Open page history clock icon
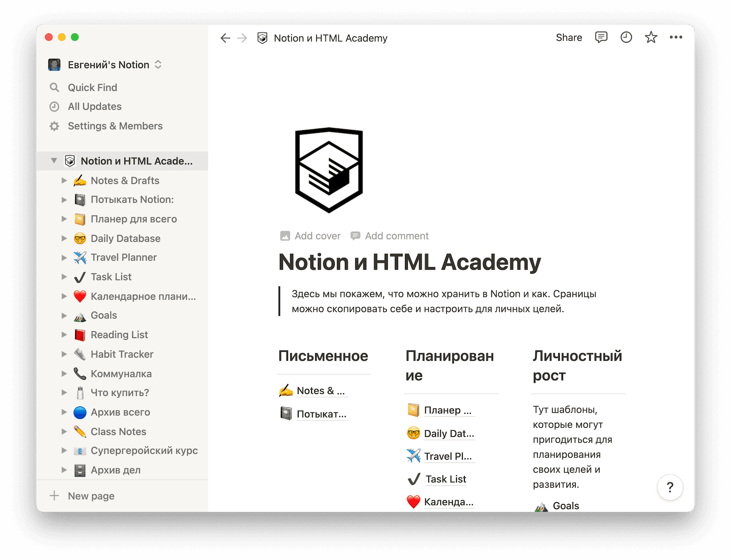The height and width of the screenshot is (560, 731). 626,37
